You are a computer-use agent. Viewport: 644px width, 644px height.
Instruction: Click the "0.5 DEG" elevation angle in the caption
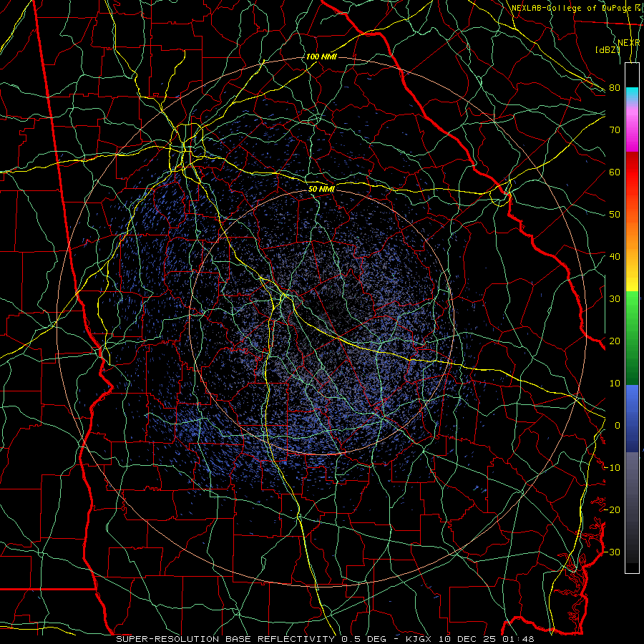(x=364, y=639)
